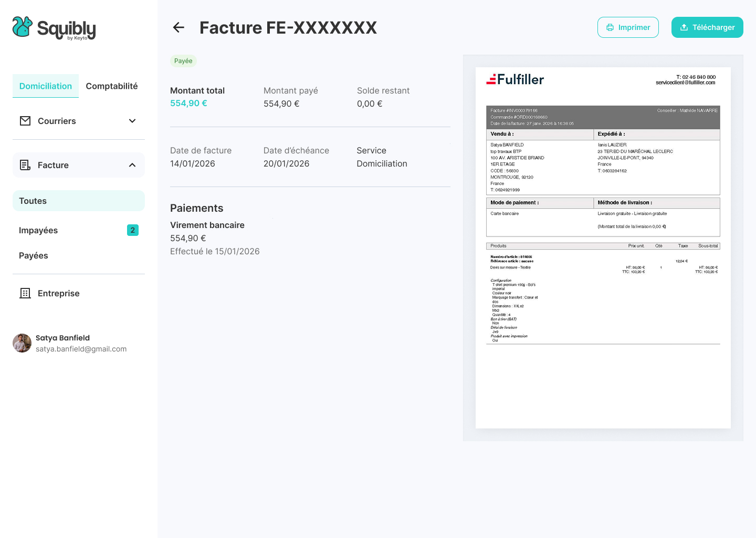Click the Fulfiller invoice preview
756x538 pixels.
[603, 247]
